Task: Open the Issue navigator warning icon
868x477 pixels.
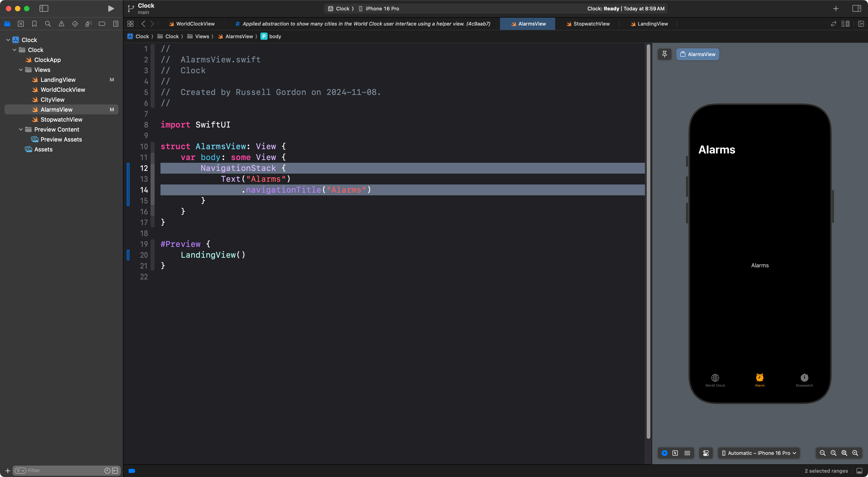Action: pyautogui.click(x=61, y=24)
